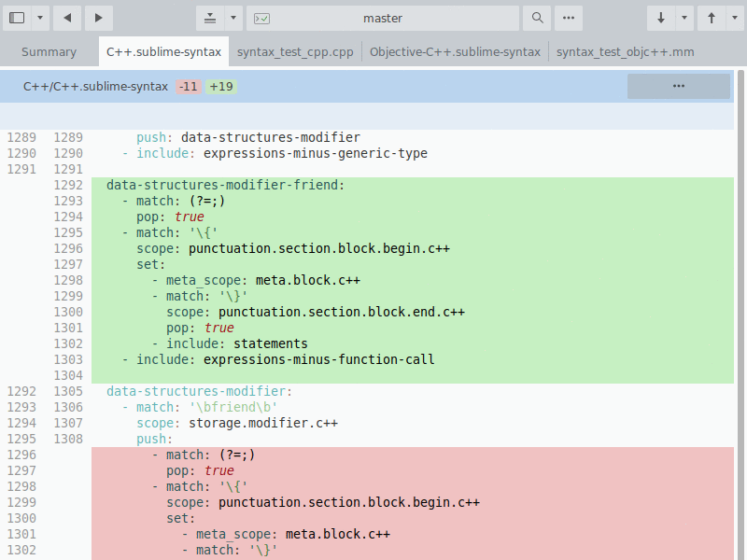Image resolution: width=747 pixels, height=560 pixels.
Task: Click the push up-arrow button
Action: coord(712,18)
